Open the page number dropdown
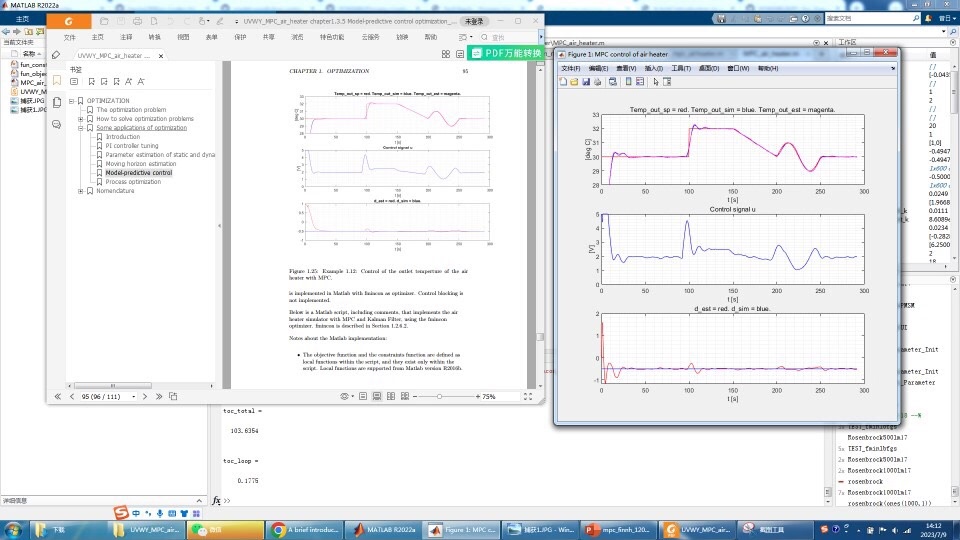 (133, 397)
